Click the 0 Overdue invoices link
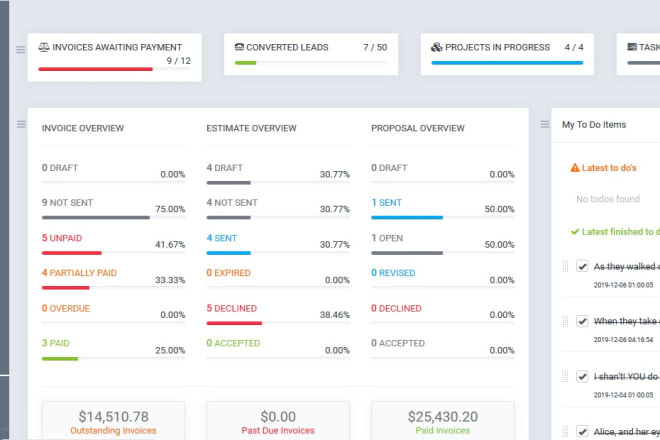This screenshot has width=660, height=440. (66, 308)
